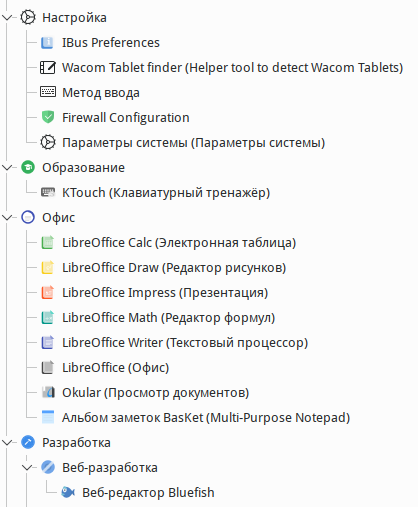Click the LibreOffice Impress orange icon
Image resolution: width=418 pixels, height=507 pixels.
click(x=47, y=292)
